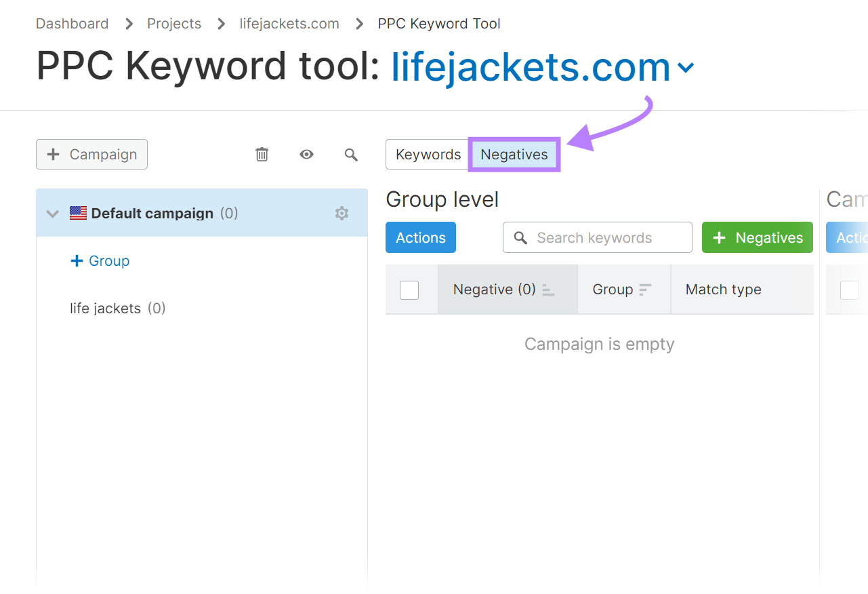
Task: Collapse the Default campaign tree item
Action: pyautogui.click(x=52, y=213)
